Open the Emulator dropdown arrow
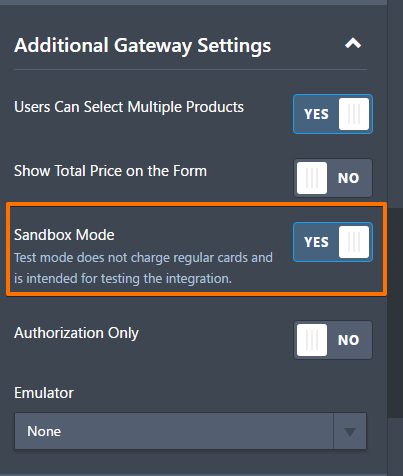Viewport: 403px width, 476px height. (x=350, y=432)
